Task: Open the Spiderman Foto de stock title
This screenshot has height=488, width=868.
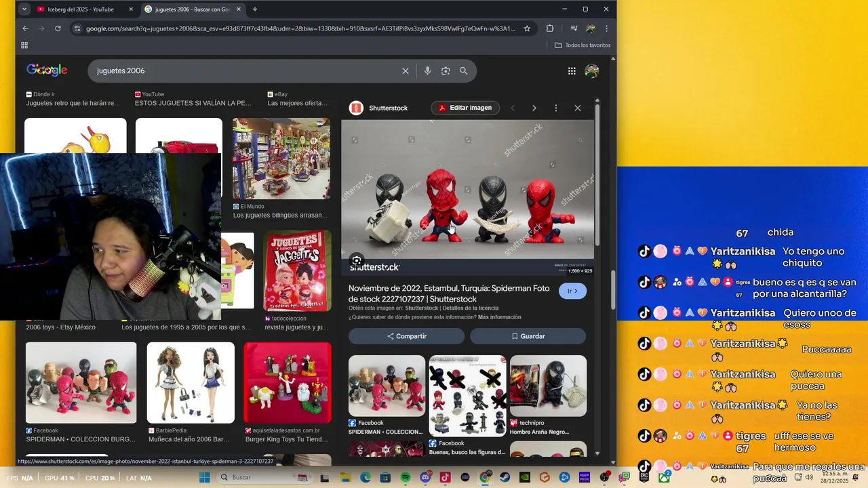Action: [449, 293]
